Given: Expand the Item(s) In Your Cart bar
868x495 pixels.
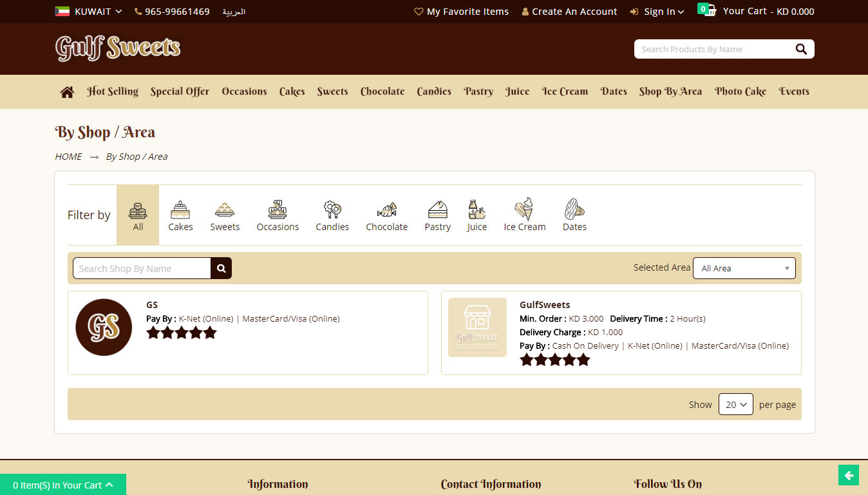Looking at the screenshot, I should coord(63,485).
